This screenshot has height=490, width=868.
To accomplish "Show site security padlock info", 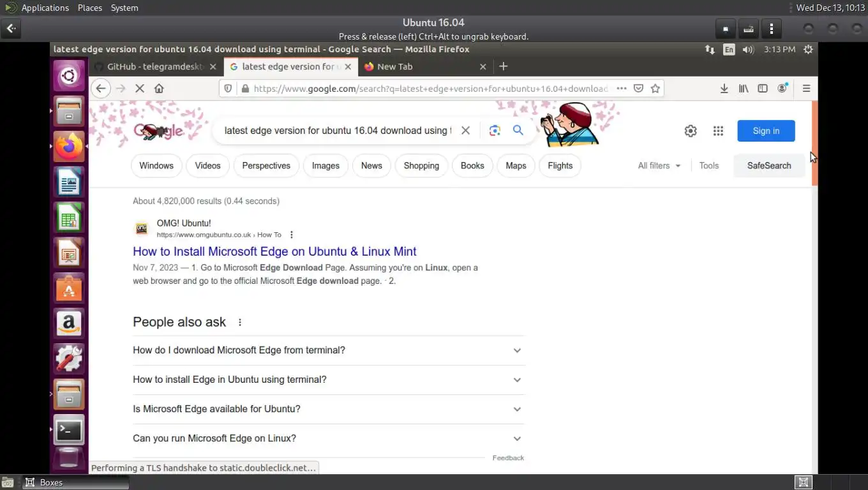I will (245, 89).
